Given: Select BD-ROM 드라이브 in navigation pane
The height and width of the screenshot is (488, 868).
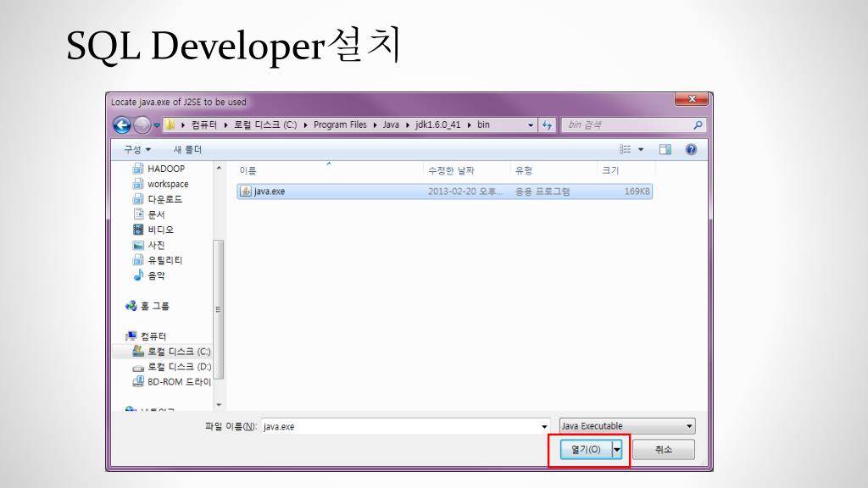Looking at the screenshot, I should 171,382.
